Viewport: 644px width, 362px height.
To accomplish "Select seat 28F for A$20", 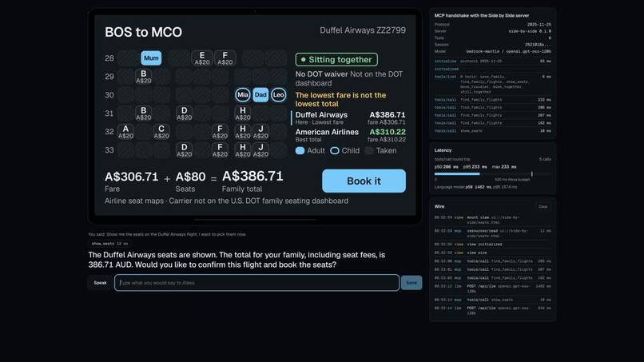I will tap(225, 58).
